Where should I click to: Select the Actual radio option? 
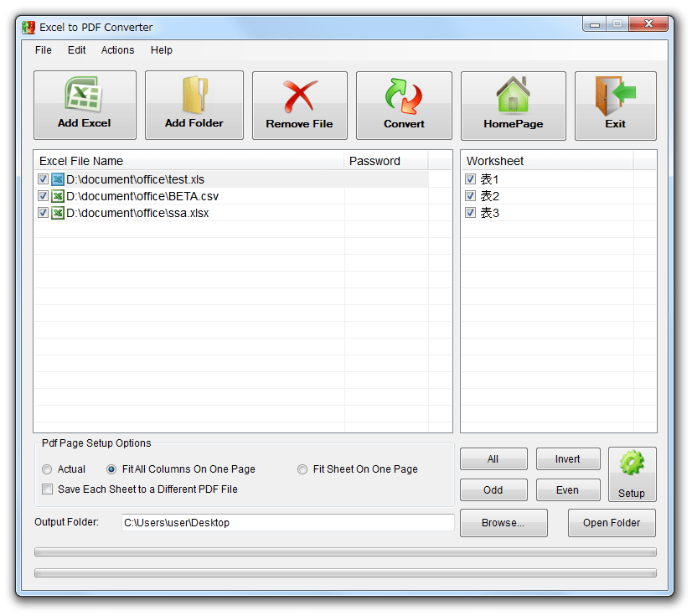pyautogui.click(x=47, y=469)
